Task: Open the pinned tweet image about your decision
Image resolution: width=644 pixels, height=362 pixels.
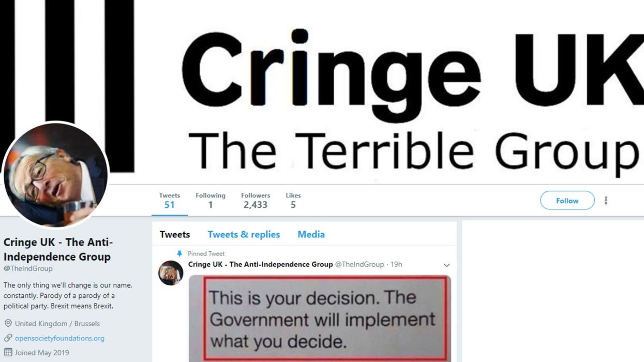Action: pyautogui.click(x=320, y=319)
